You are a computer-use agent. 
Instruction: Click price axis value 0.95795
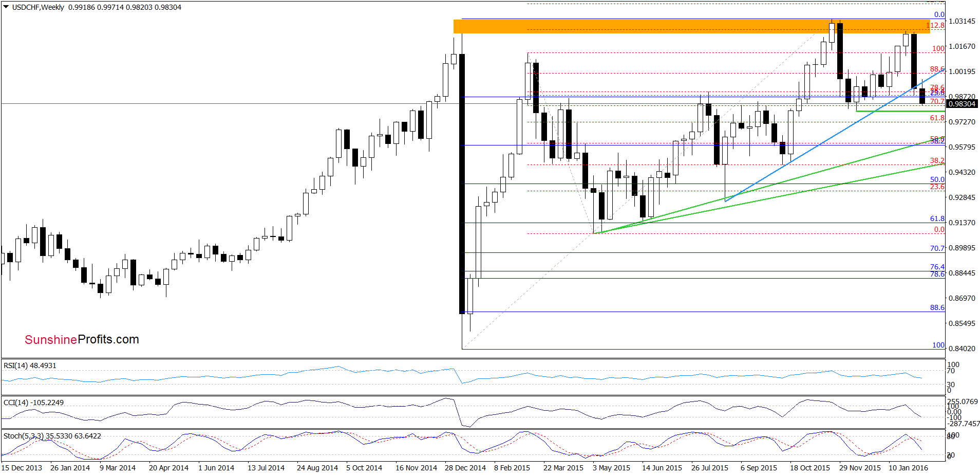(962, 147)
